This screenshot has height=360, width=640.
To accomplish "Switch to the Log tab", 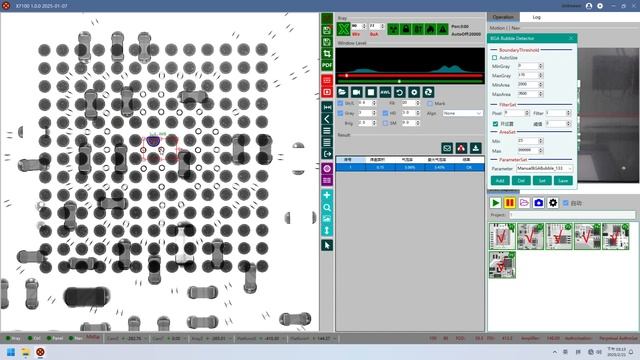I will coord(536,17).
